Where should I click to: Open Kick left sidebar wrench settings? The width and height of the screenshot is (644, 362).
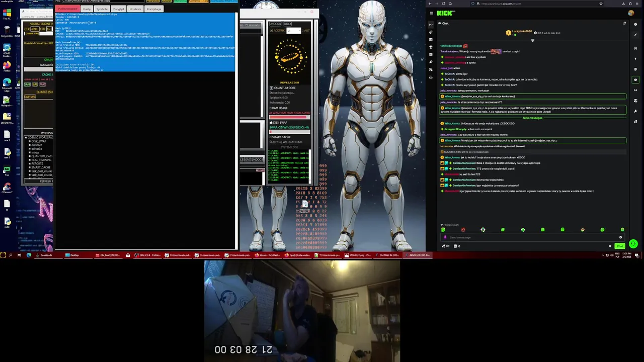[x=431, y=62]
